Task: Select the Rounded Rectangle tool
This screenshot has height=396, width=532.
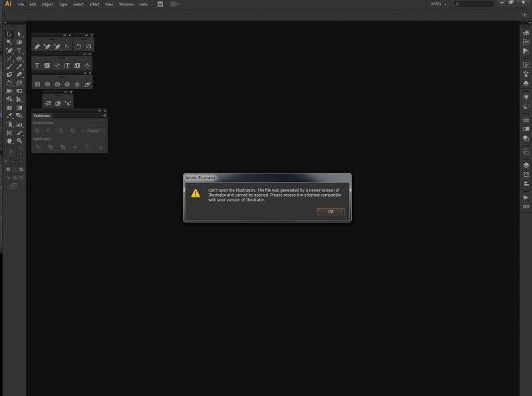Action: coord(47,84)
